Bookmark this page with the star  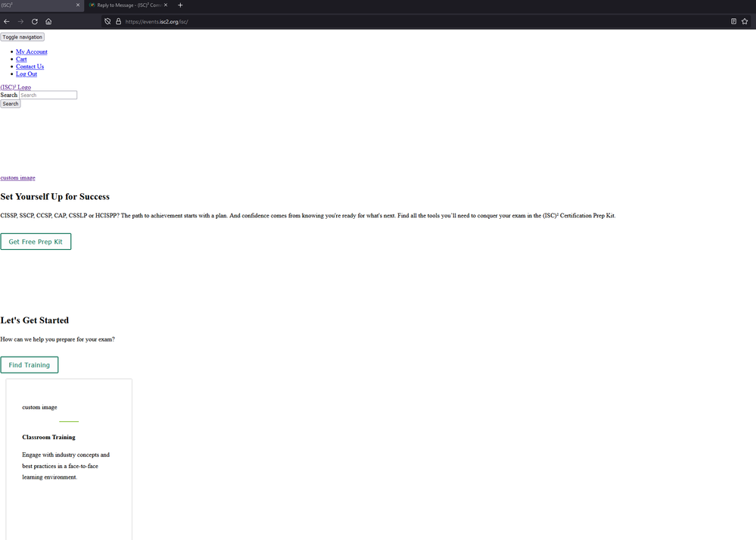tap(745, 21)
